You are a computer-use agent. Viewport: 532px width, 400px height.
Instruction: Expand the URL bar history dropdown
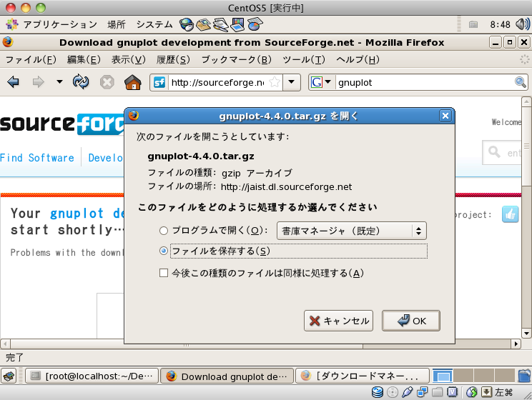[x=292, y=82]
